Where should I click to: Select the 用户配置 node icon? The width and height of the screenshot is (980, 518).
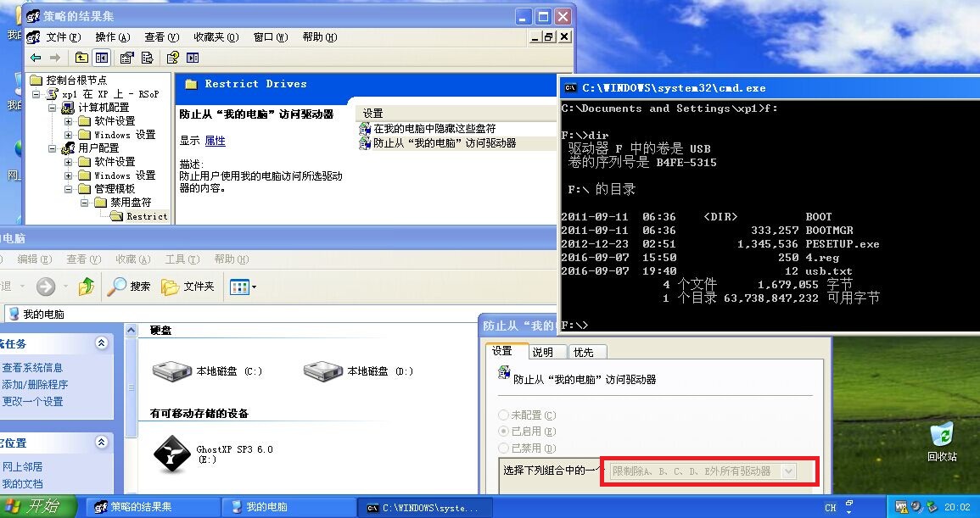[68, 148]
